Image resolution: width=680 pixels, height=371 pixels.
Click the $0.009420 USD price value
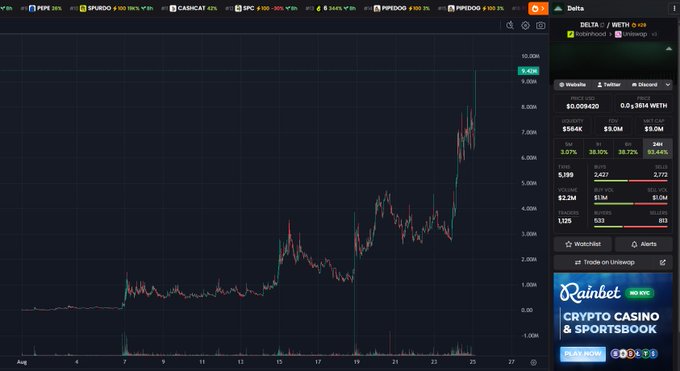click(582, 106)
